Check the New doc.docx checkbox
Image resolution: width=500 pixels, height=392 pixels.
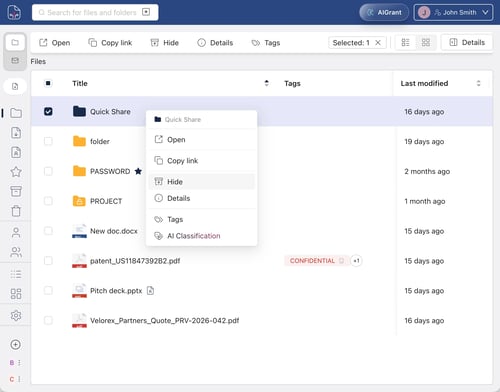(48, 231)
